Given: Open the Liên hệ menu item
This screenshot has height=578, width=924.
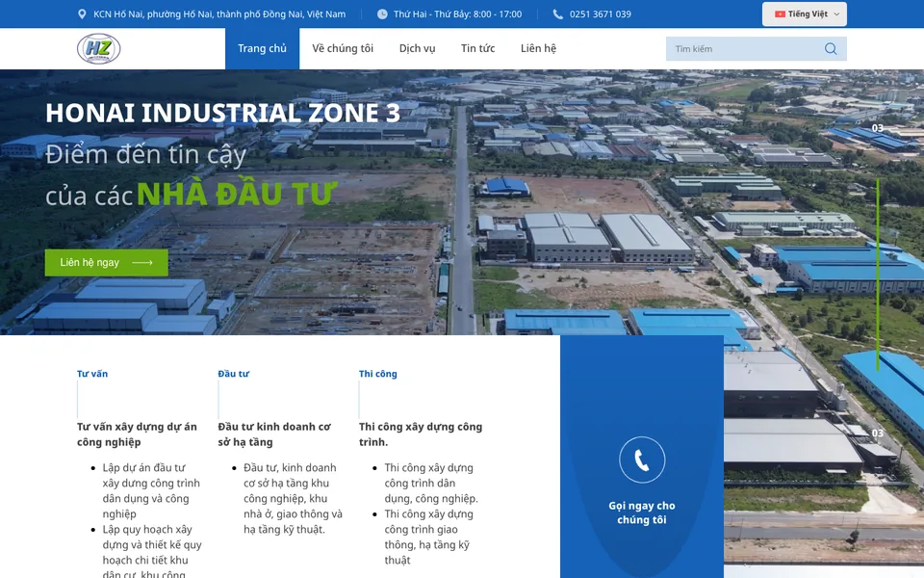Looking at the screenshot, I should [538, 48].
